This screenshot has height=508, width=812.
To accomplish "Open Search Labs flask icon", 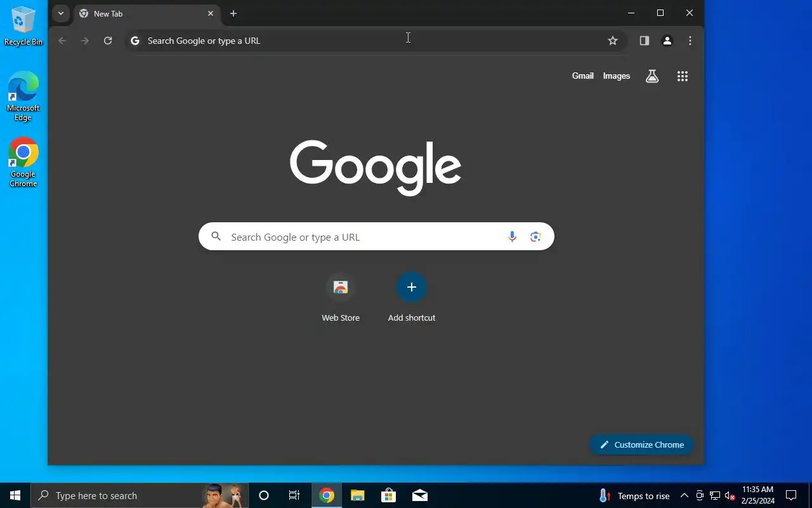I will (652, 76).
